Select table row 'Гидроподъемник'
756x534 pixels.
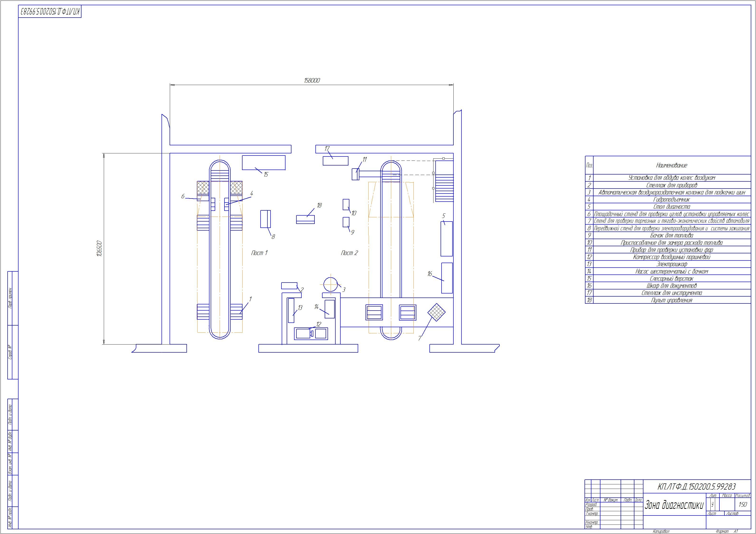click(671, 199)
